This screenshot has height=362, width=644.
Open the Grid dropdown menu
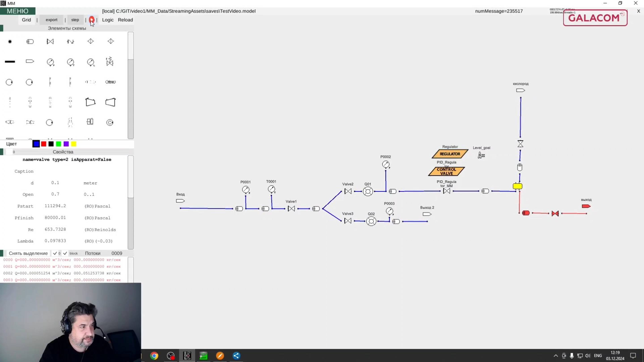click(27, 19)
